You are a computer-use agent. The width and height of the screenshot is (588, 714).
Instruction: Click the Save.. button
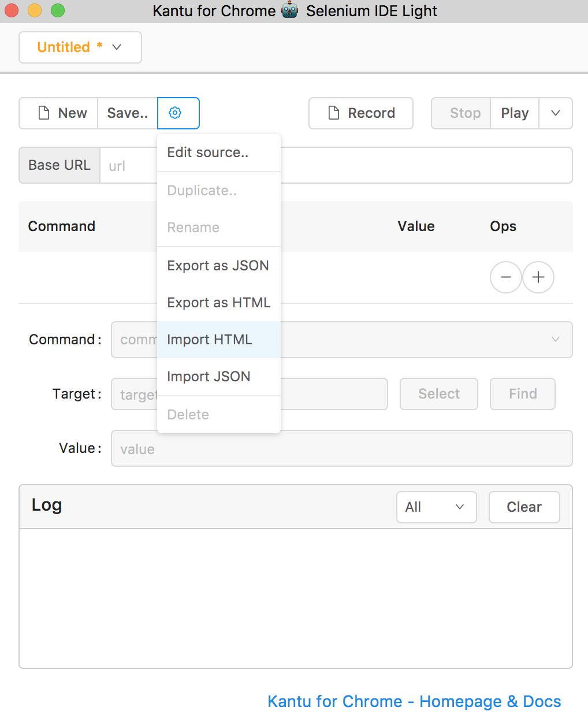[x=128, y=113]
